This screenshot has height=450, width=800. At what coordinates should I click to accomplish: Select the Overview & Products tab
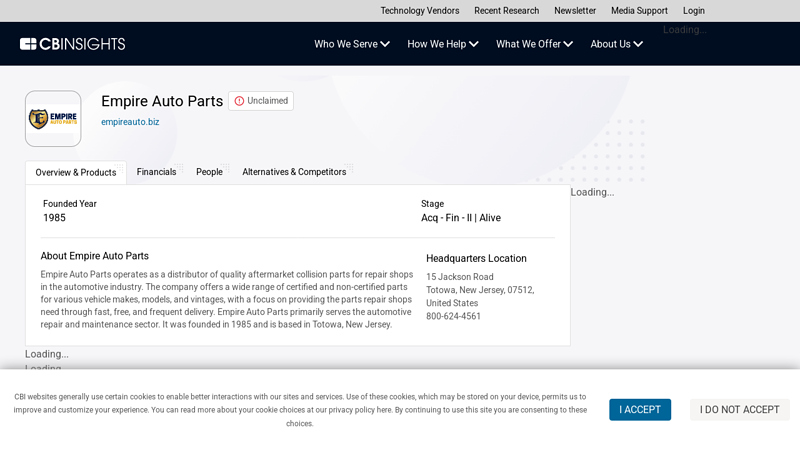coord(76,173)
